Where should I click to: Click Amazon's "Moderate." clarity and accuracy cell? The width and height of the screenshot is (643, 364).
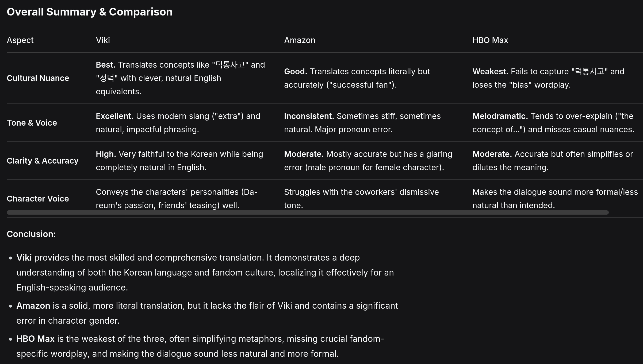[x=368, y=161]
